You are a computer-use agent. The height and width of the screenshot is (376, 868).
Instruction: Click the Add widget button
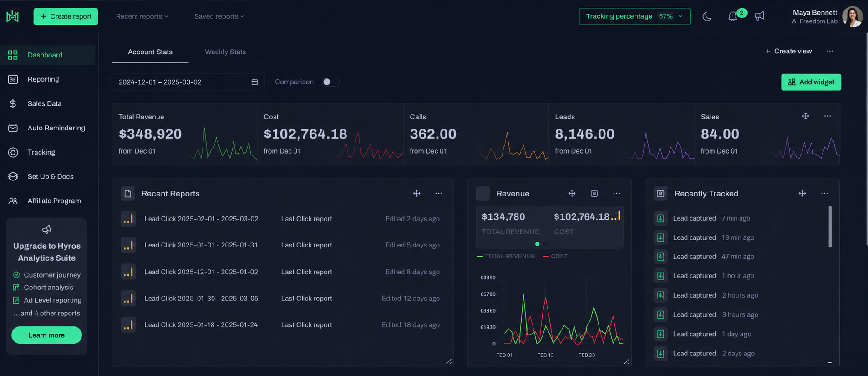click(x=811, y=82)
